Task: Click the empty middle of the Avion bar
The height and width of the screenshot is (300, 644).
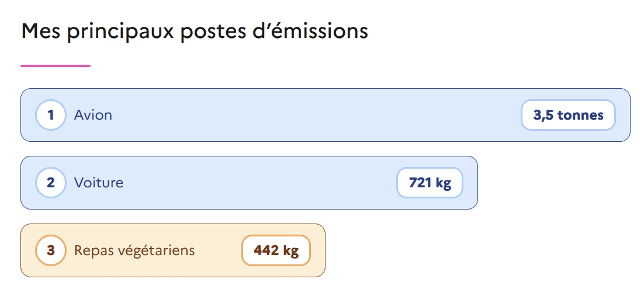Action: (316, 115)
